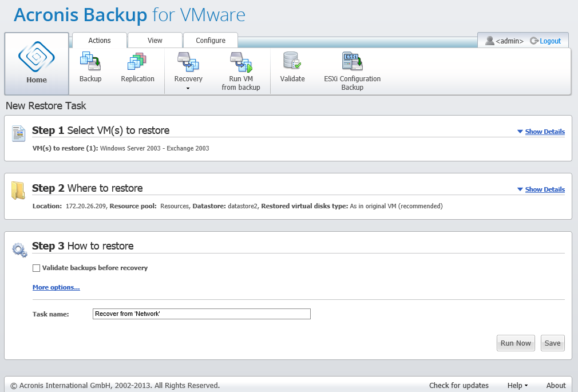The width and height of the screenshot is (578, 392).
Task: Open the Validate database icon
Action: 292,61
